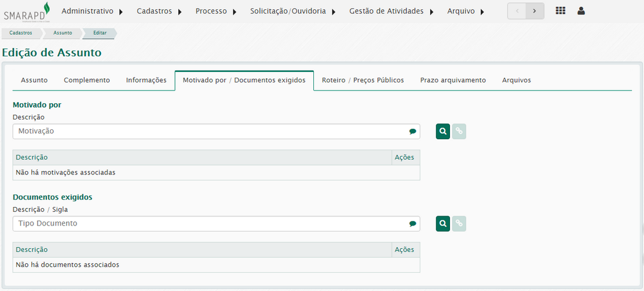This screenshot has width=644, height=291.
Task: Click link icon beside Motivação field
Action: click(x=459, y=132)
